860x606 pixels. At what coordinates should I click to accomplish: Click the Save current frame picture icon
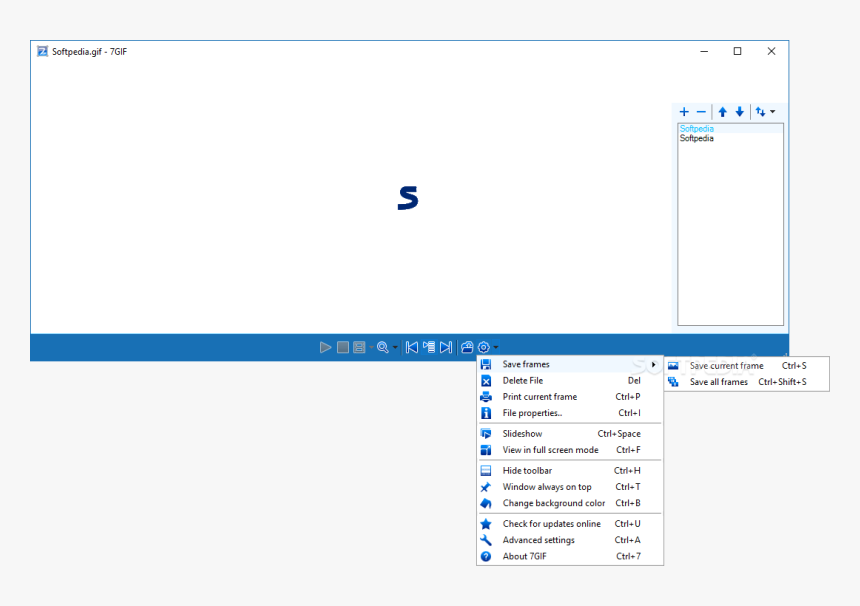tap(674, 366)
